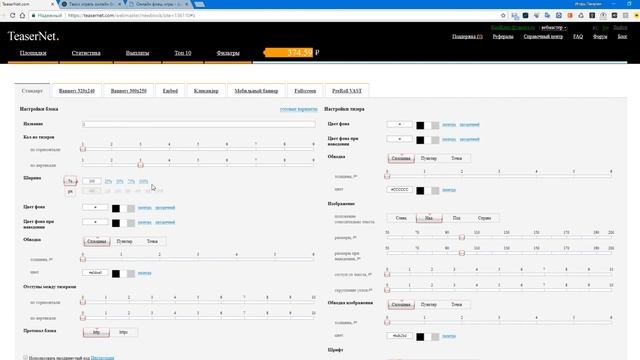Screen dimensions: 640x360
Task: Go to the Выплаты section
Action: (x=137, y=53)
